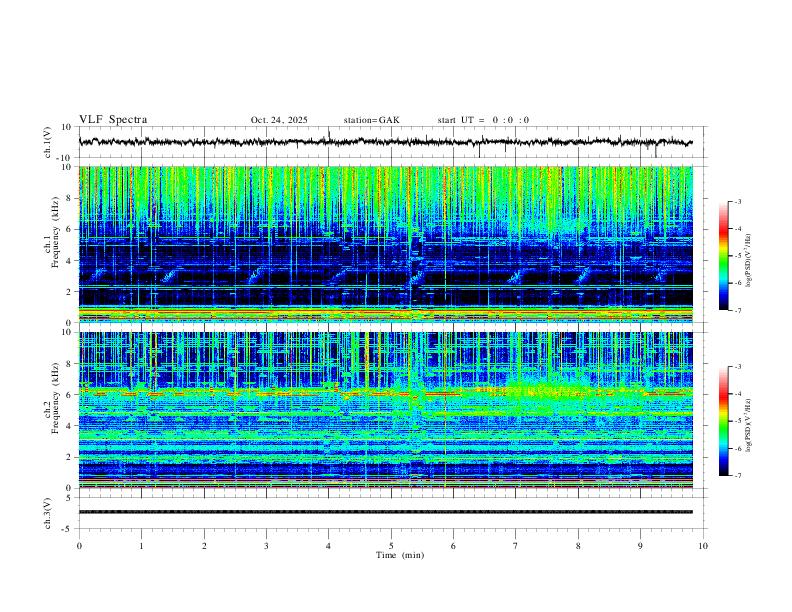792x612 pixels.
Task: Select the date text "Oct. 24, 2025"
Action: (x=279, y=120)
